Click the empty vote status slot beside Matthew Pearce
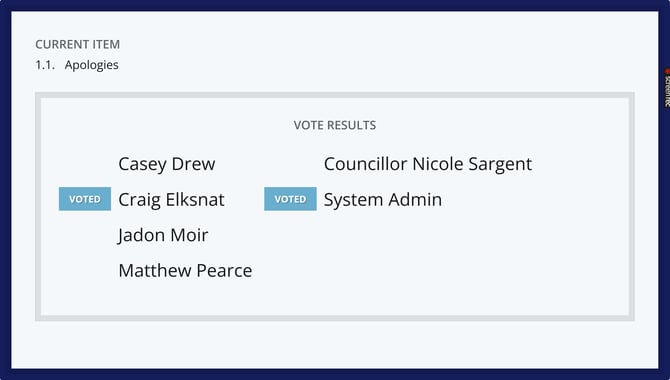Screen dimensions: 670x380 85,270
